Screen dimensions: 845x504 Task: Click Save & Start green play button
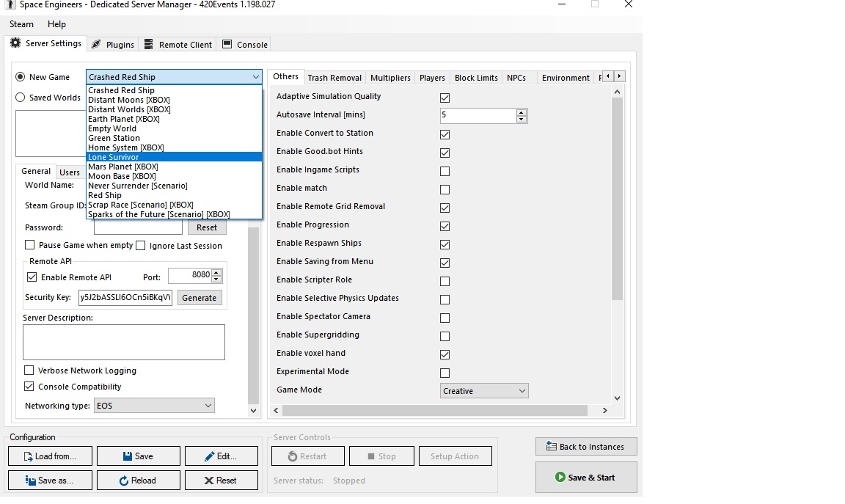585,478
